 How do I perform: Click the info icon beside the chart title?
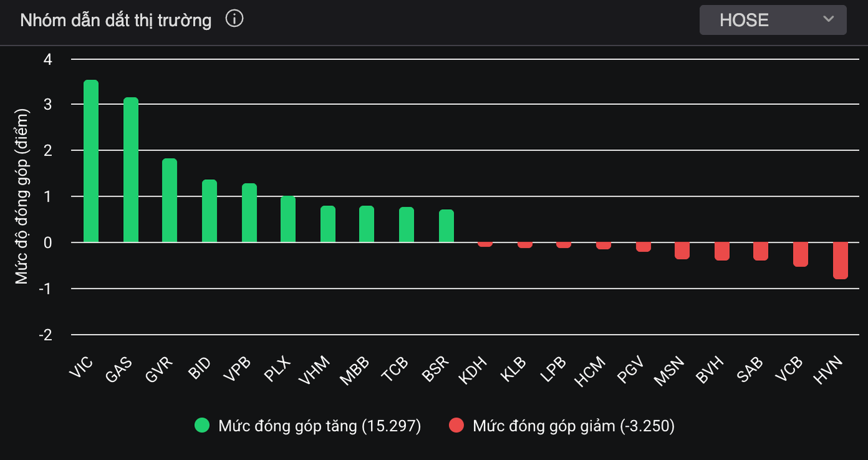[x=234, y=19]
